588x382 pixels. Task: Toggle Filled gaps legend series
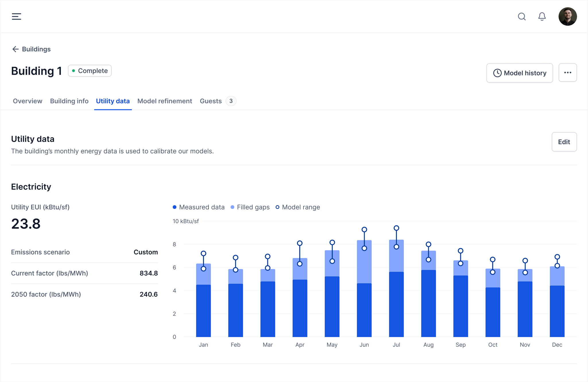(250, 207)
